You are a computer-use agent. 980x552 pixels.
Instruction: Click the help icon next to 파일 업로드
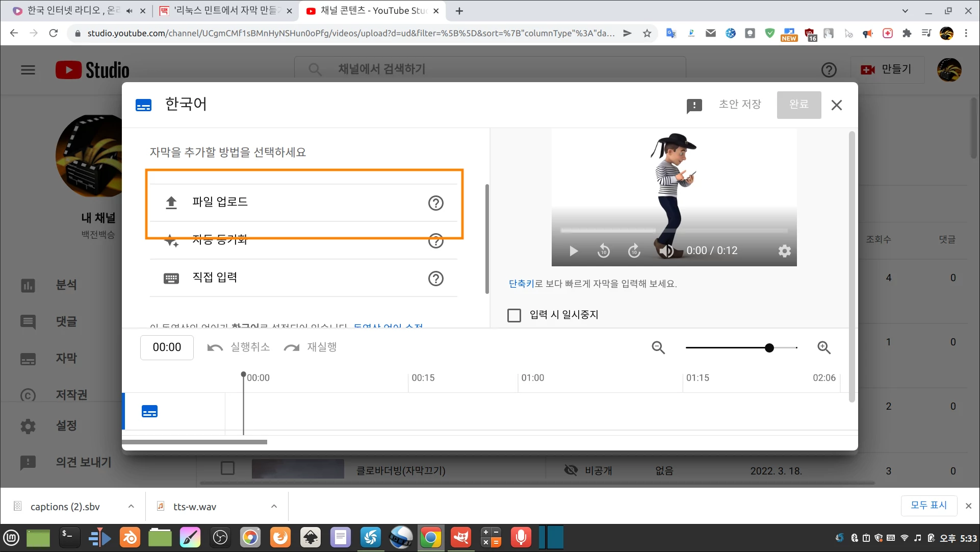435,203
